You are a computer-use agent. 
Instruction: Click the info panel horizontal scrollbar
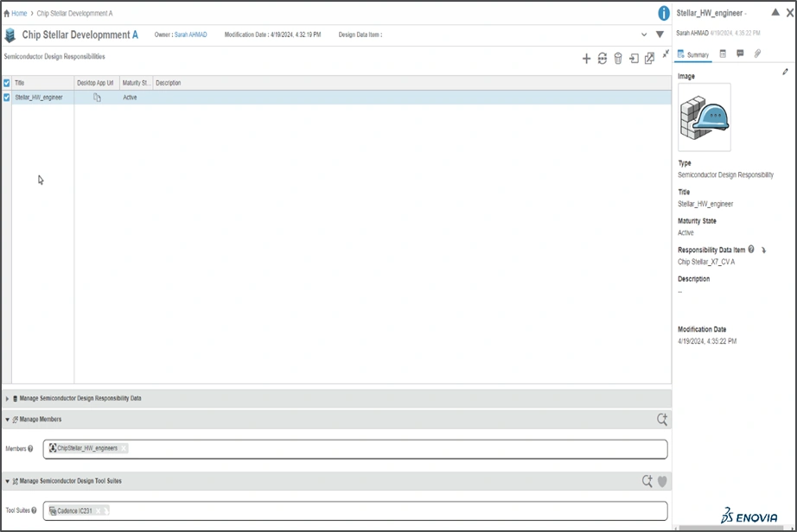tap(730, 529)
